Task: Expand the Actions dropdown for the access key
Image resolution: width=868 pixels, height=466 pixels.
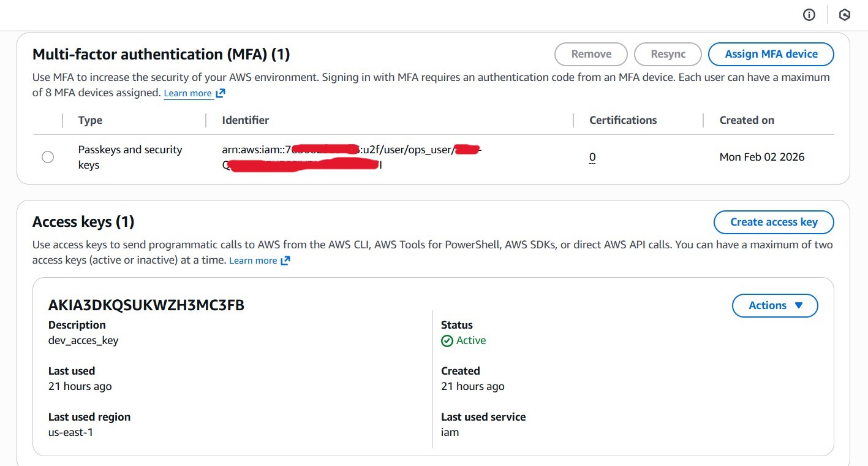Action: [x=775, y=305]
